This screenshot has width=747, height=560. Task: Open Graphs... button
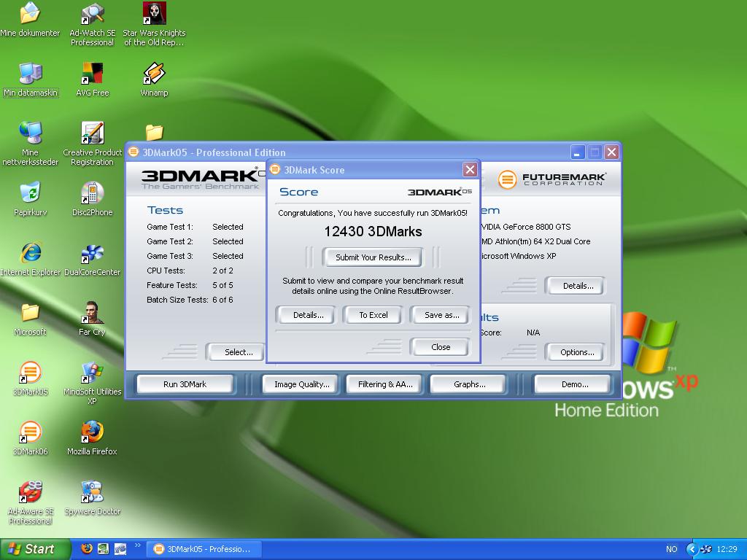469,384
